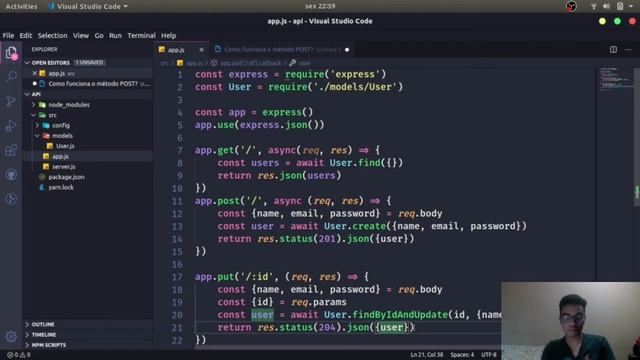Close app.js in Open Editors list

pyautogui.click(x=35, y=73)
